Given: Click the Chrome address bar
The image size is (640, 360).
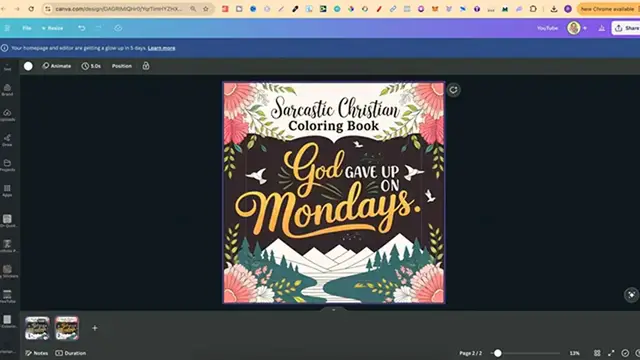Looking at the screenshot, I should coord(118,9).
